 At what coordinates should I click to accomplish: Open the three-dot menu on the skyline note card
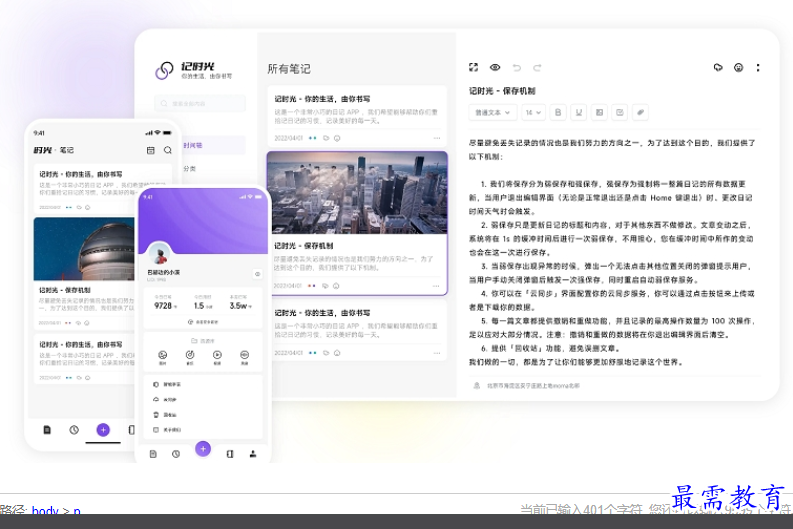(x=436, y=286)
